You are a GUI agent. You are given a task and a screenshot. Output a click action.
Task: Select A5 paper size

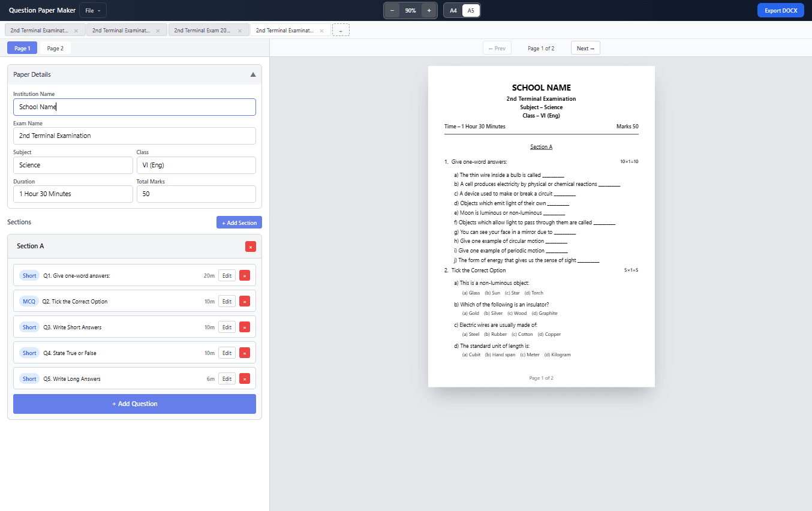471,11
